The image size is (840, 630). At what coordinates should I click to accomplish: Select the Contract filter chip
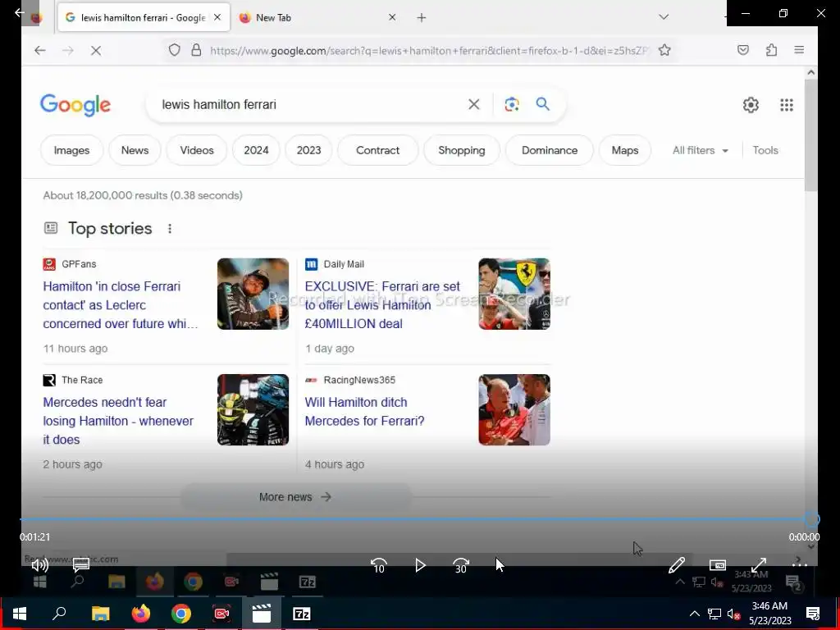tap(377, 151)
